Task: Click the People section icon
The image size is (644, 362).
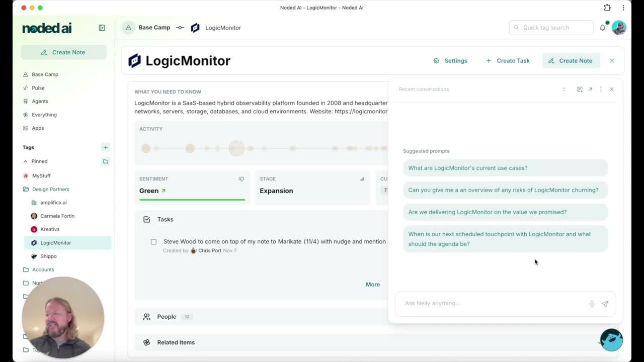Action: point(146,317)
